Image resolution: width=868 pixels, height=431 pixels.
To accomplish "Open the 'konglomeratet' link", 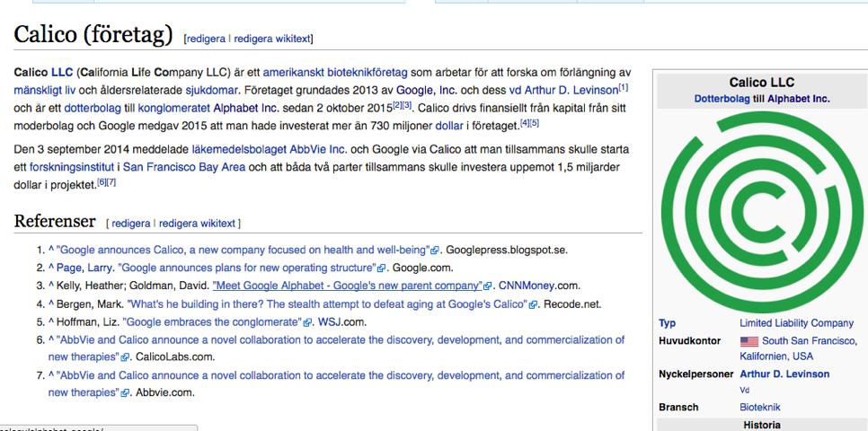I will [x=174, y=108].
